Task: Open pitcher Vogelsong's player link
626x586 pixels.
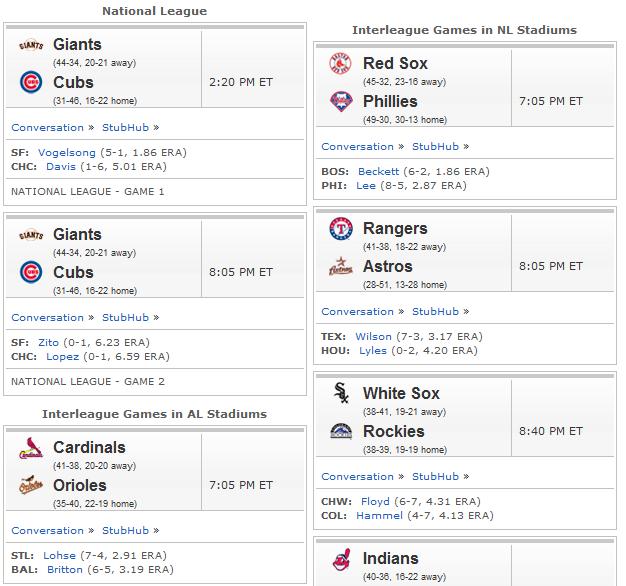Action: 67,153
